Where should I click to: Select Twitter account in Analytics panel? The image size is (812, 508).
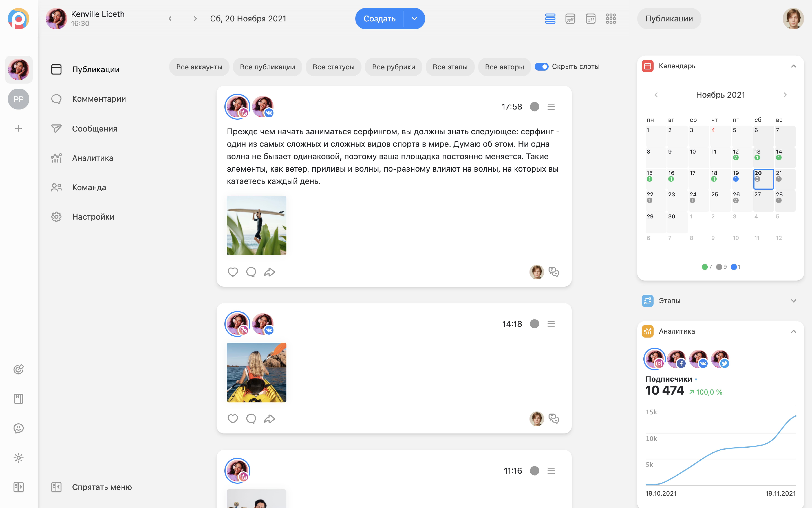tap(720, 359)
